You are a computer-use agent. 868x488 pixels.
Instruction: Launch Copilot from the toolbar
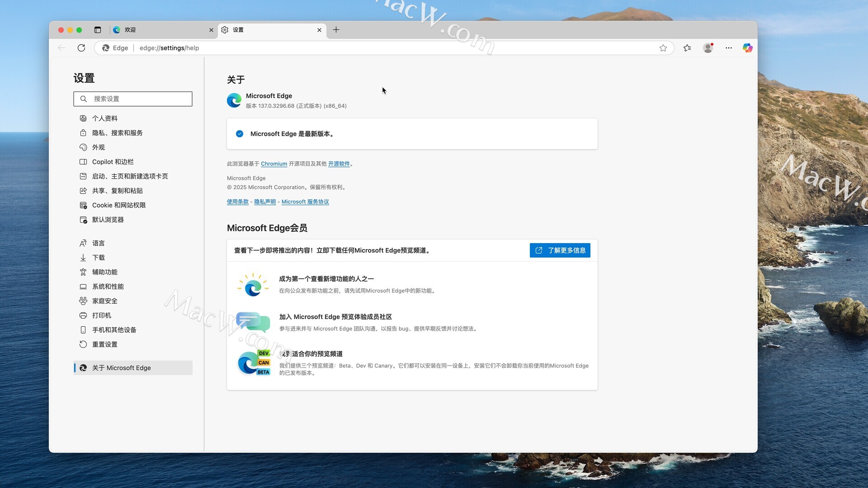(x=748, y=48)
